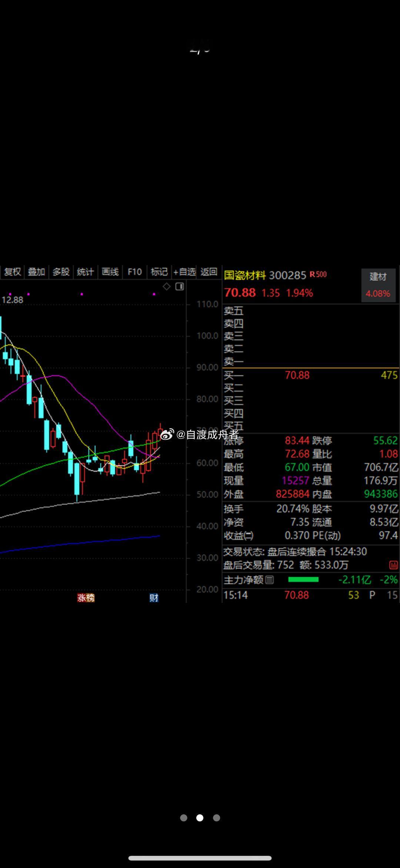Image resolution: width=400 pixels, height=868 pixels.
Task: Click 盘后交易量 752 entry
Action: click(x=259, y=565)
